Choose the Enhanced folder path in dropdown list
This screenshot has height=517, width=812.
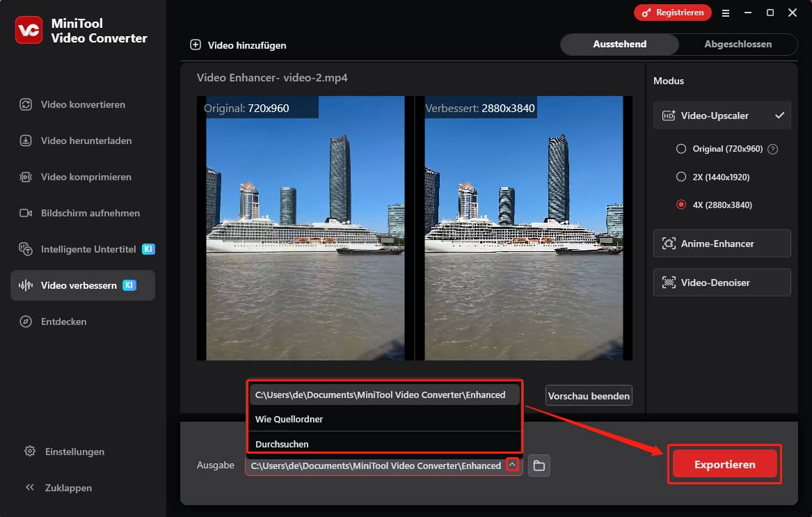coord(384,395)
